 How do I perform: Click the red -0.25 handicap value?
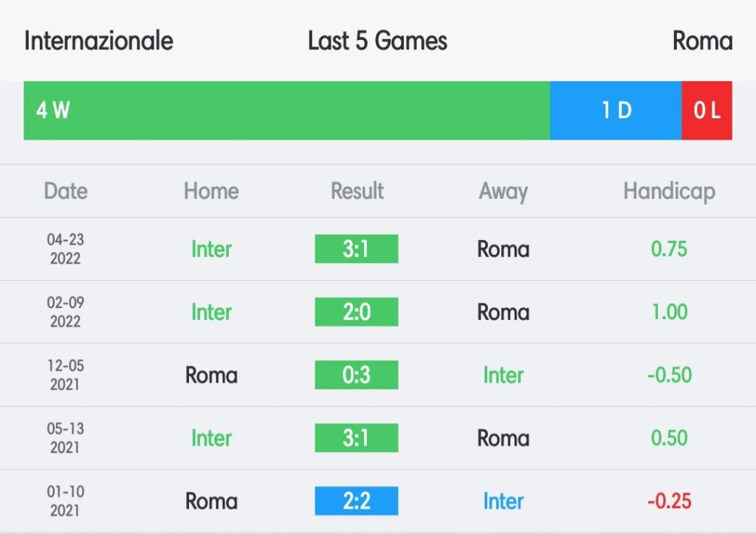click(669, 502)
